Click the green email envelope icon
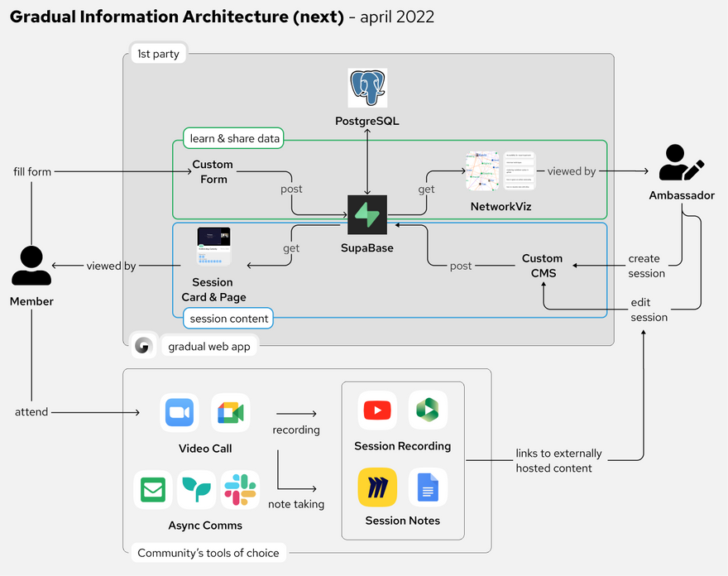This screenshot has height=576, width=728. pyautogui.click(x=153, y=490)
